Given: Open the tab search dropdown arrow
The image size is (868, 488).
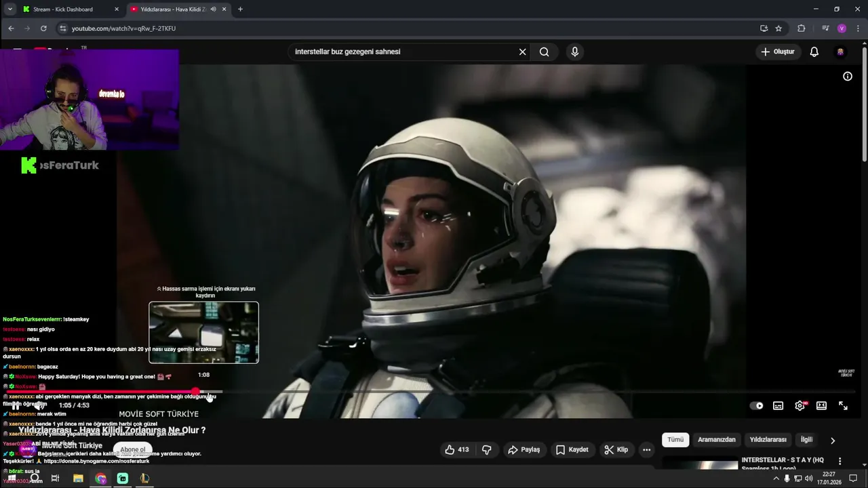Looking at the screenshot, I should point(9,9).
